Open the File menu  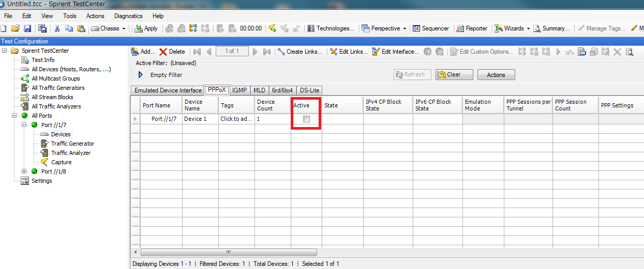click(x=8, y=16)
